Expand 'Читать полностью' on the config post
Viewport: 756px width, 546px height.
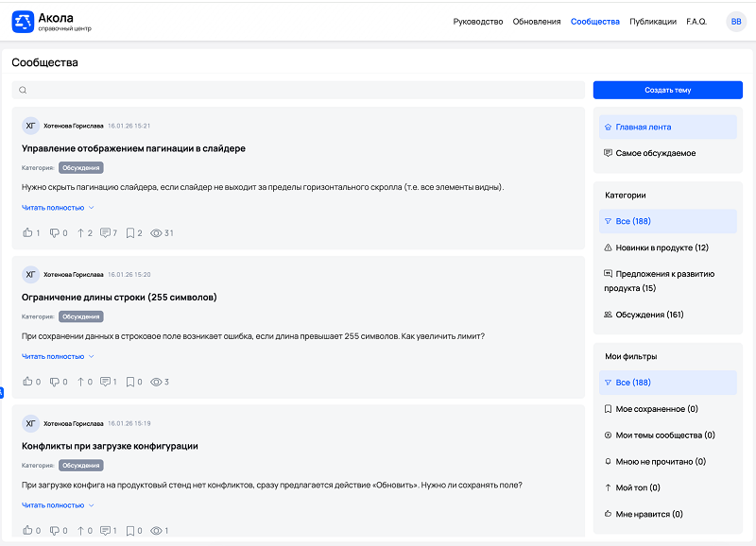(56, 504)
